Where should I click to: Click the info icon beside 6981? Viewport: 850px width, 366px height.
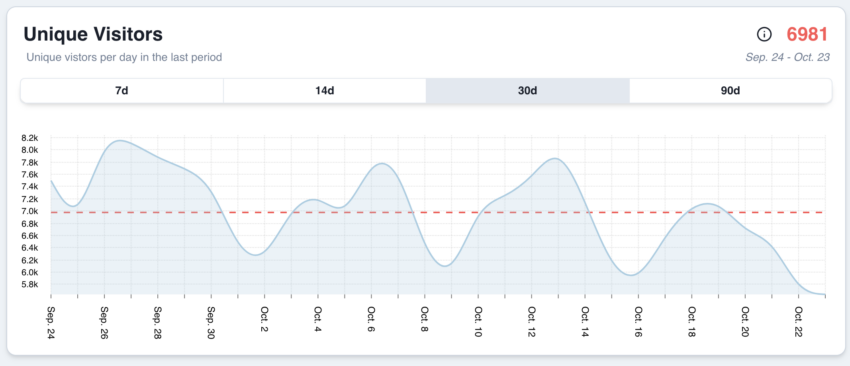(764, 35)
